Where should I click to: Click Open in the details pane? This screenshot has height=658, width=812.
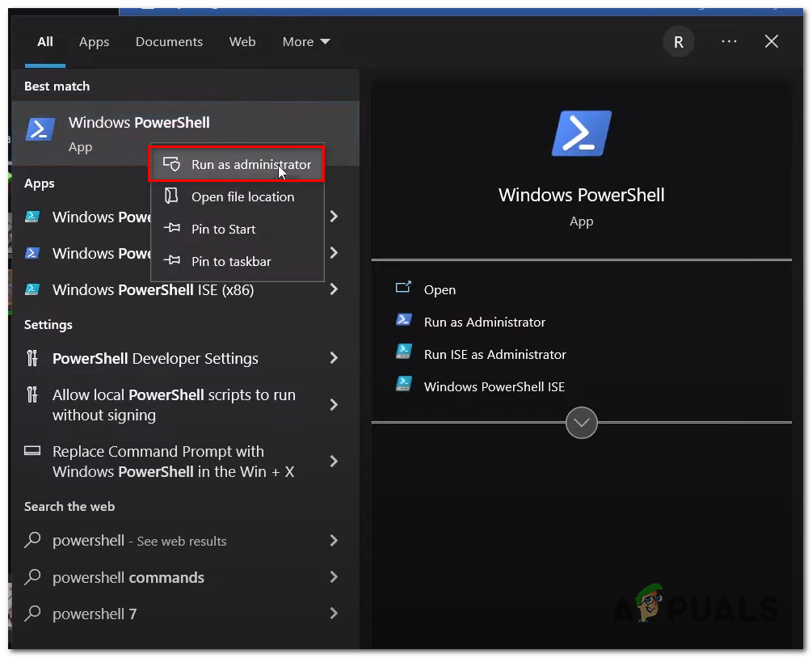[440, 289]
